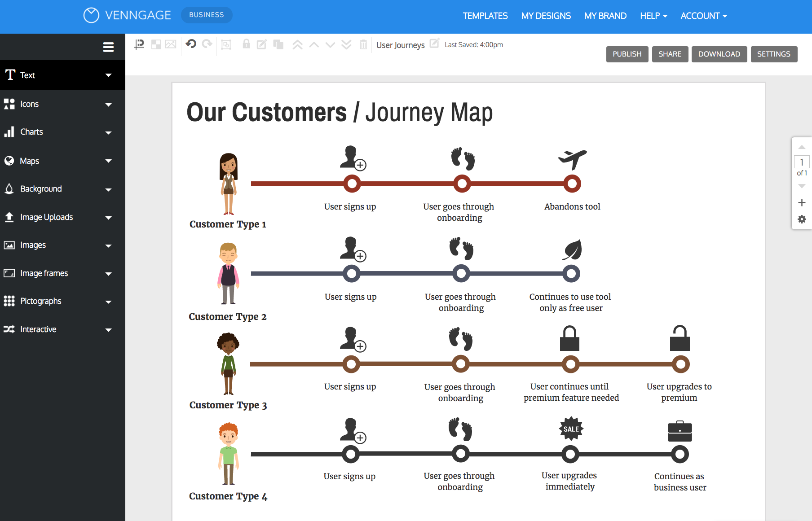Viewport: 812px width, 521px height.
Task: Click the page number input field
Action: (x=802, y=162)
